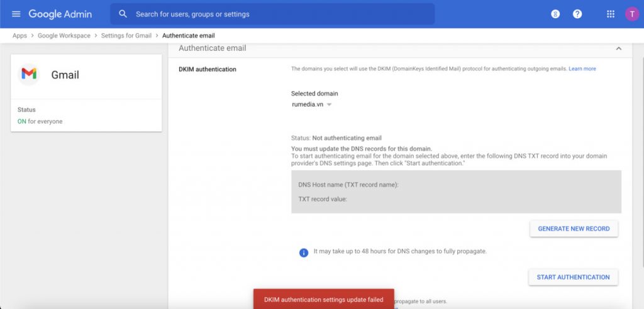Open the Google apps grid
This screenshot has height=309, width=644.
pyautogui.click(x=610, y=14)
